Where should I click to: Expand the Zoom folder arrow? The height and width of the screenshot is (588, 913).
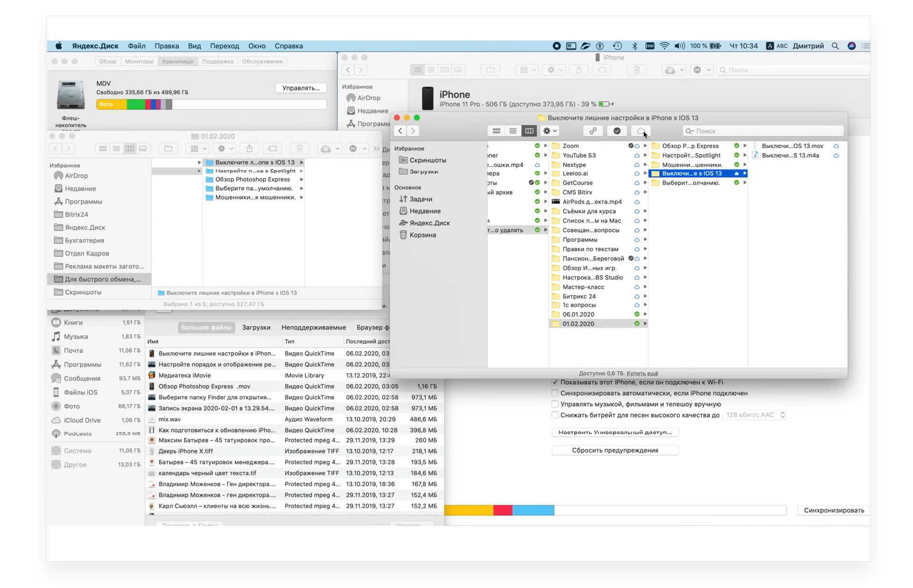click(645, 146)
